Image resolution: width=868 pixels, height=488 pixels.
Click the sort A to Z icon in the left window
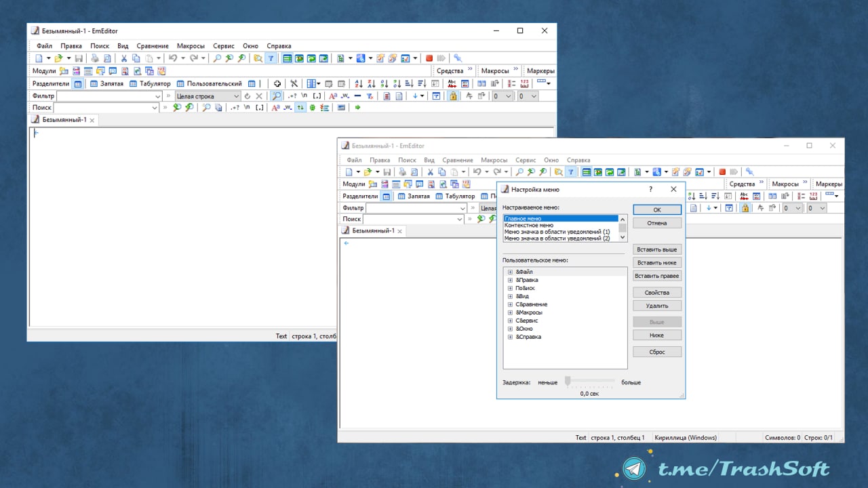(358, 84)
